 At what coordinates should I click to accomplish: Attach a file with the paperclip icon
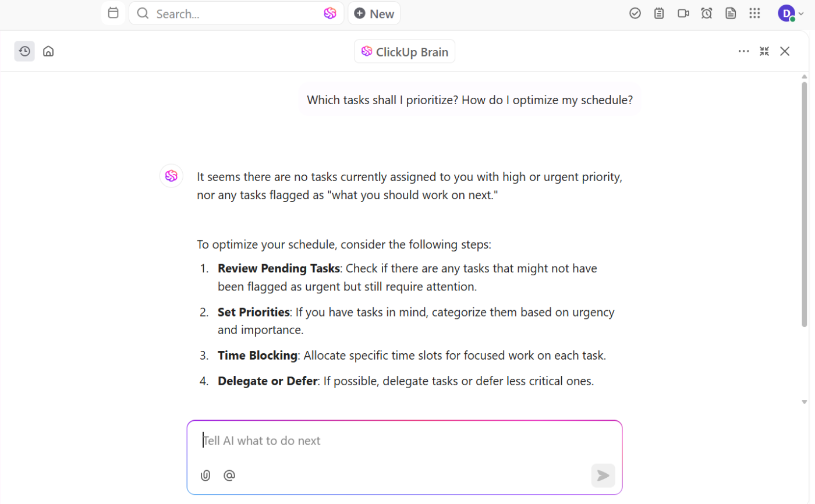205,475
